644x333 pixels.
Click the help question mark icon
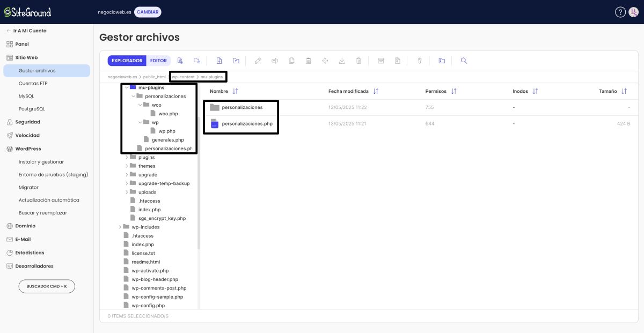pos(620,11)
